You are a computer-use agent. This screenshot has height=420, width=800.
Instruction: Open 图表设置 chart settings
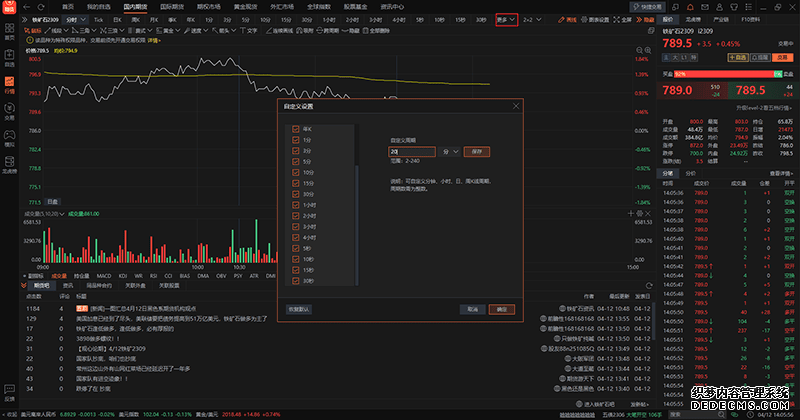coord(599,19)
